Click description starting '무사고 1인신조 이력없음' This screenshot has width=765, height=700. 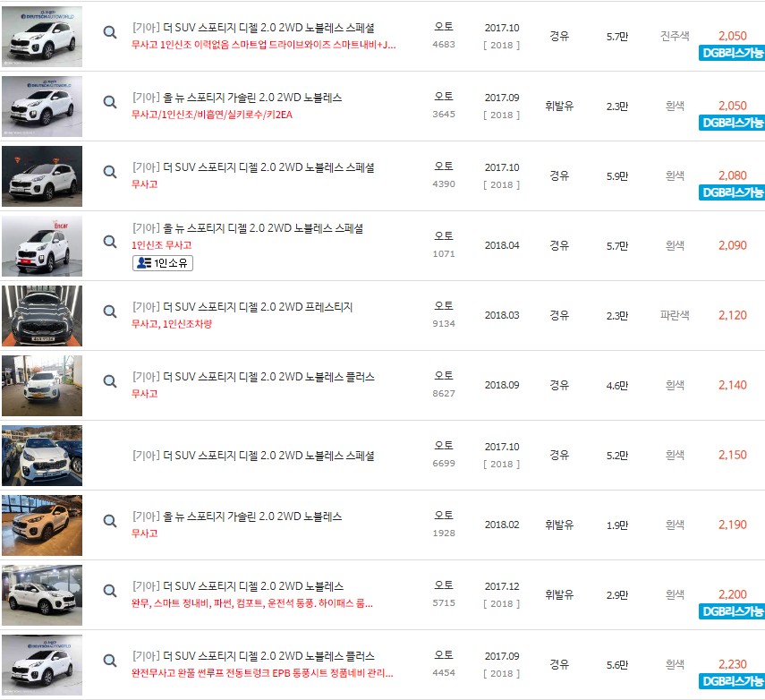pyautogui.click(x=263, y=45)
